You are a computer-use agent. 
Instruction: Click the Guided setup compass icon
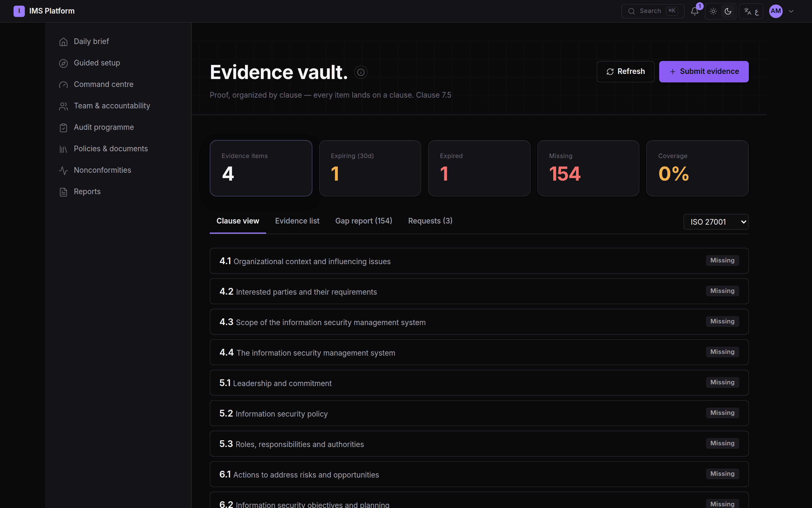63,63
